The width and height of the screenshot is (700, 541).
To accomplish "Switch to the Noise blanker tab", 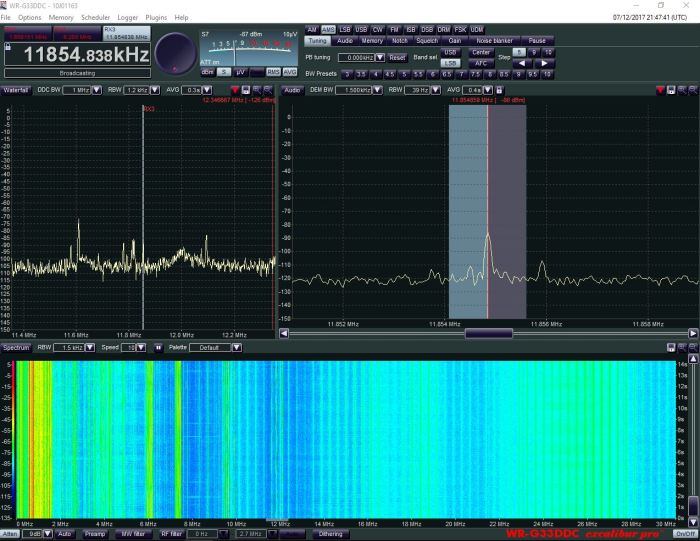I will point(493,40).
